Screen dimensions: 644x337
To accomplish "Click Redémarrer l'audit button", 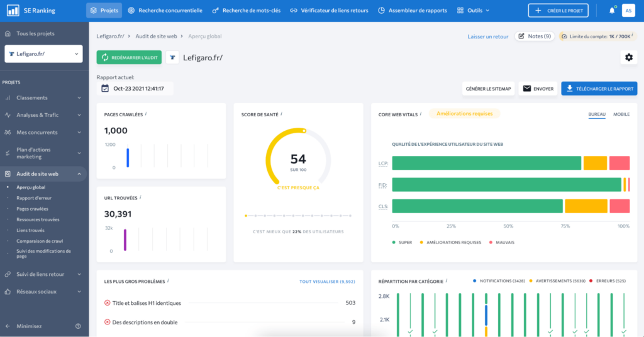I will [129, 57].
